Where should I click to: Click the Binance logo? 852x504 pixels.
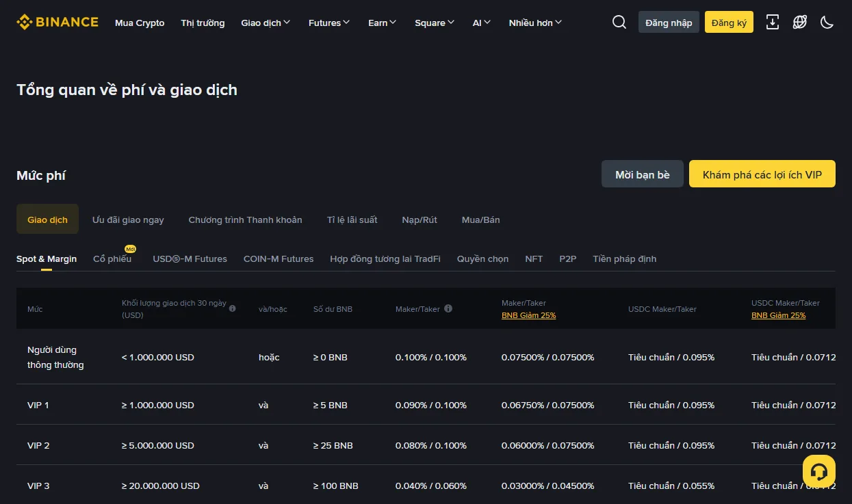click(57, 23)
